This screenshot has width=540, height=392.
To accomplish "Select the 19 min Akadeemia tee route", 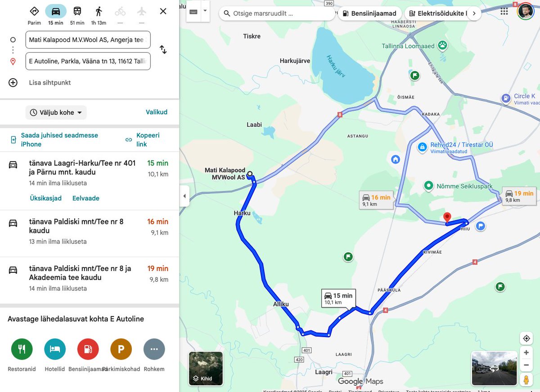I will [90, 281].
